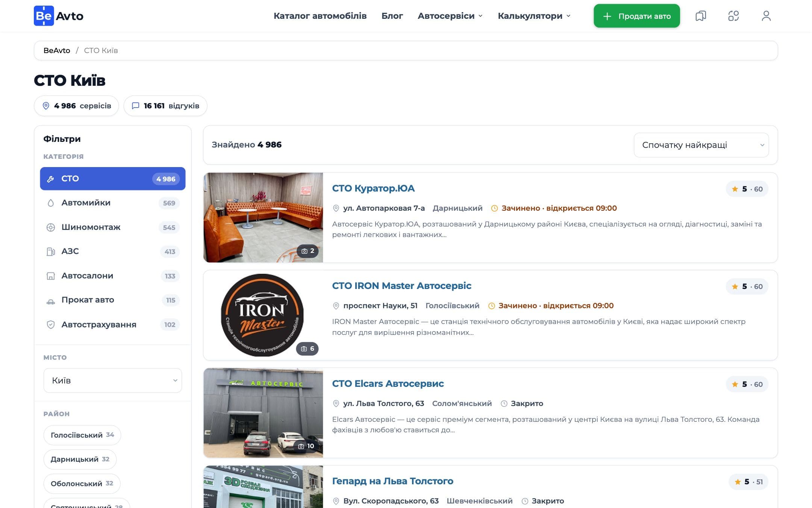812x508 pixels.
Task: Open Блог in the navigation
Action: 392,16
